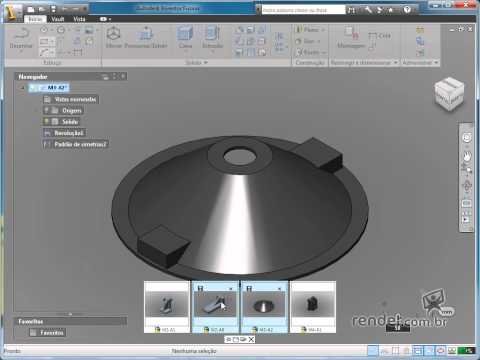Open the Plano tool dropdown arrow
The height and width of the screenshot is (360, 480).
coord(323,30)
